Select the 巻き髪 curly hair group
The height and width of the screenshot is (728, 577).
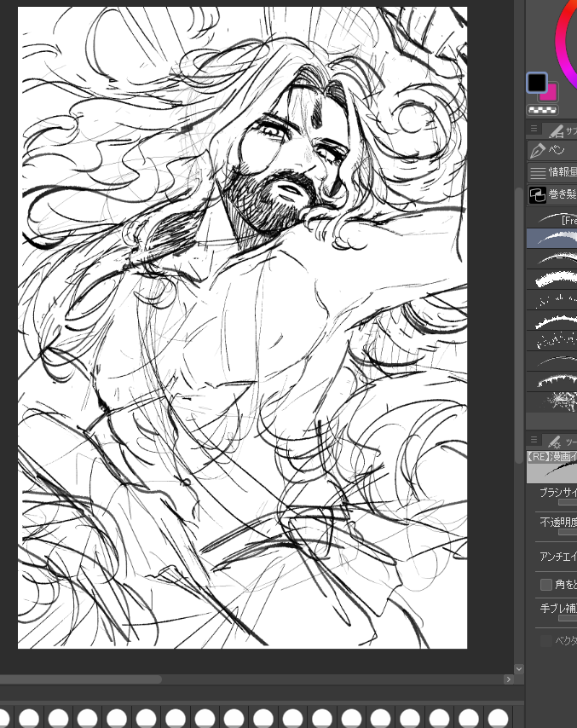pos(552,194)
